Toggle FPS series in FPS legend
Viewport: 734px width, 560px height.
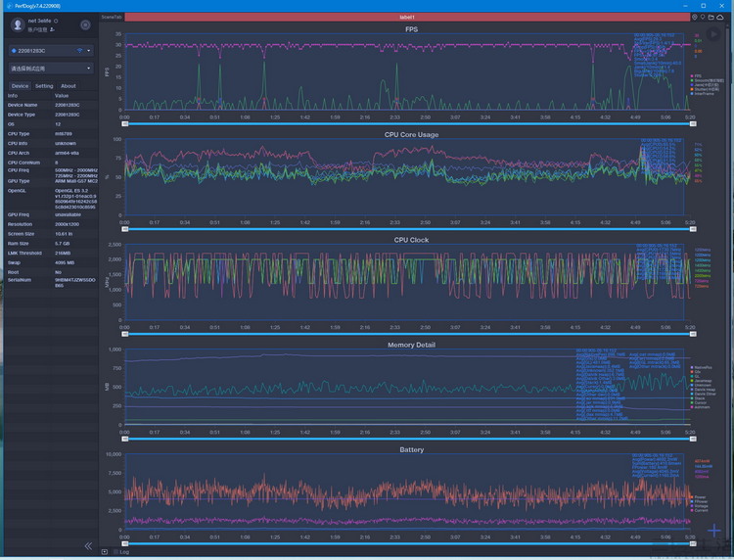(696, 75)
